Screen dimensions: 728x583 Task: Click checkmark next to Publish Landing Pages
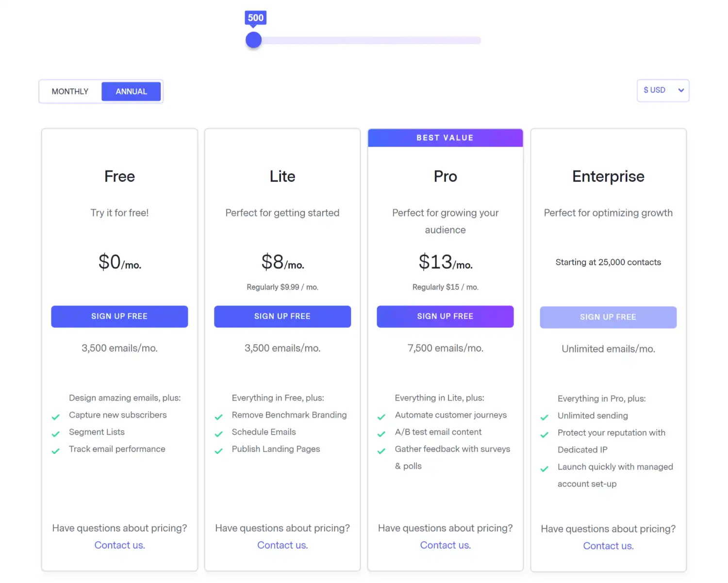coord(219,451)
